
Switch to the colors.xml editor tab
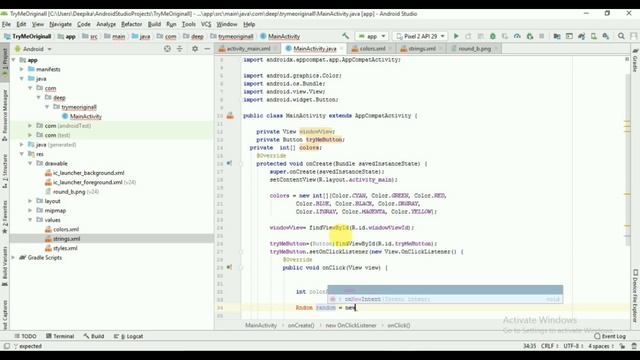[372, 49]
